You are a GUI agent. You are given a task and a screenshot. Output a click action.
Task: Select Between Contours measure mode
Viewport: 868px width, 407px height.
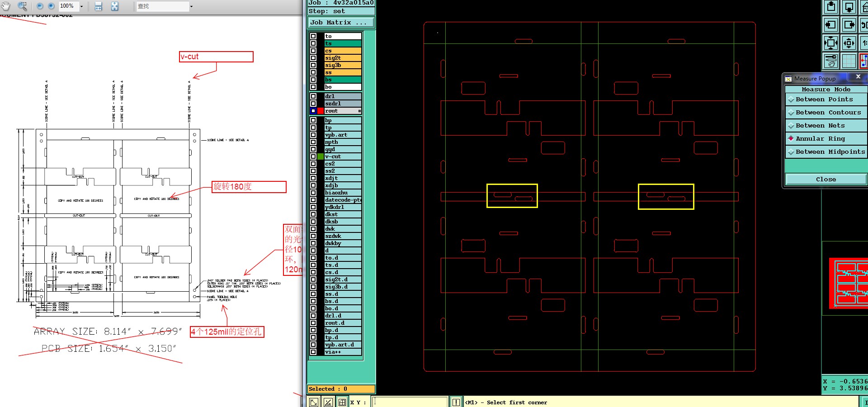tap(826, 113)
